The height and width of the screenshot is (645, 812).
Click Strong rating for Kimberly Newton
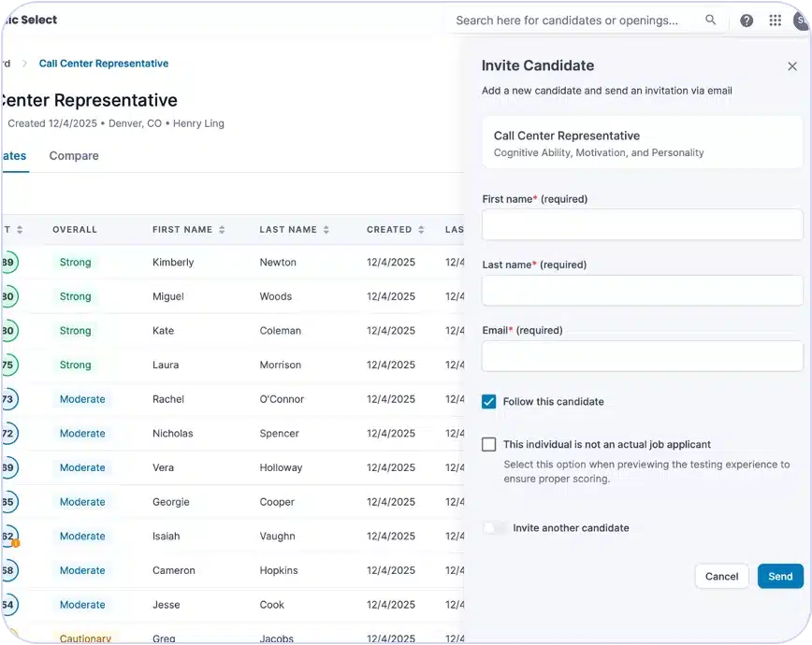click(x=75, y=262)
